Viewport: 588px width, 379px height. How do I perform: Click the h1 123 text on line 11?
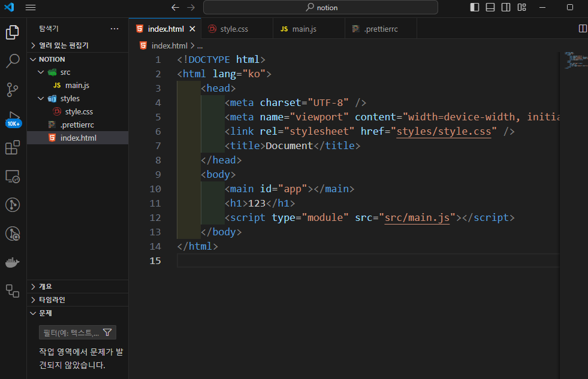pyautogui.click(x=257, y=204)
